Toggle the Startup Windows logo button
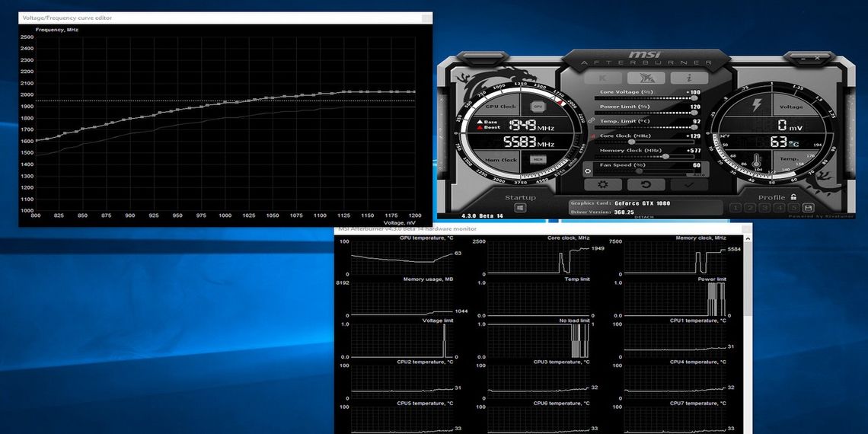The image size is (868, 434). [x=520, y=208]
